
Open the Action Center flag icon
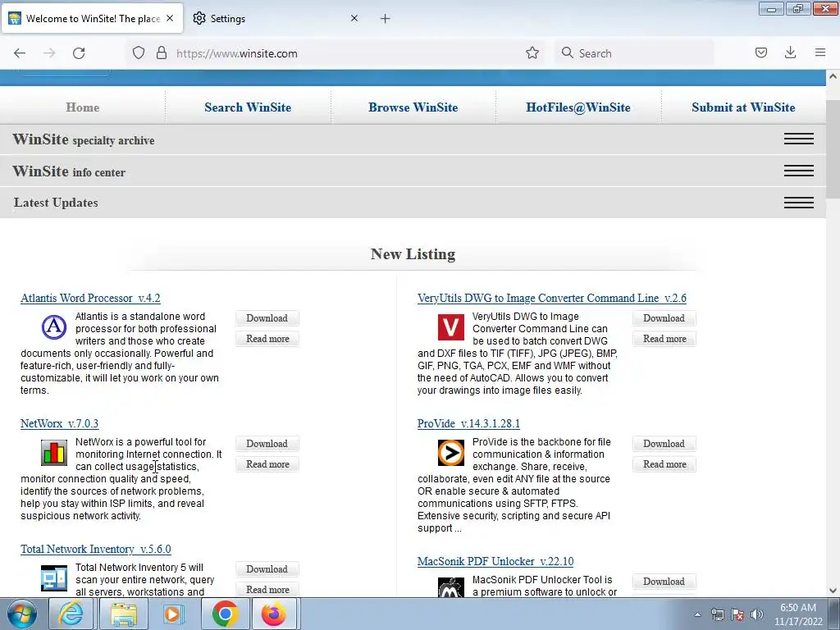pos(737,614)
